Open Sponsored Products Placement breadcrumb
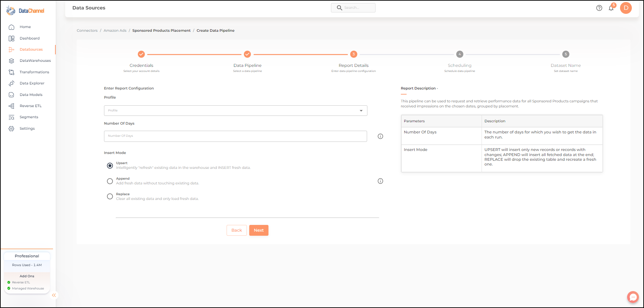The width and height of the screenshot is (644, 308). [x=161, y=31]
